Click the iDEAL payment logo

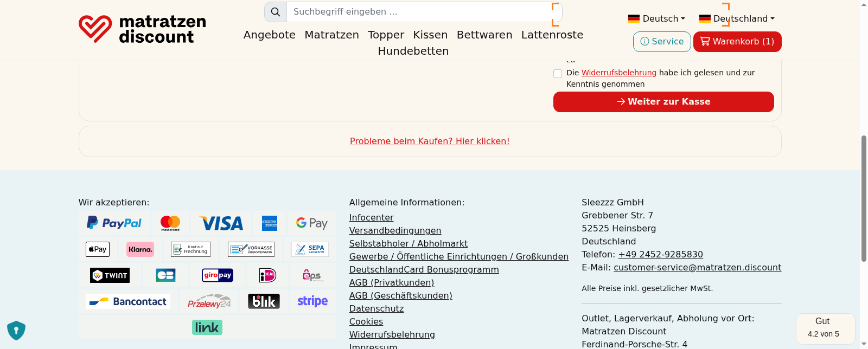pyautogui.click(x=267, y=275)
